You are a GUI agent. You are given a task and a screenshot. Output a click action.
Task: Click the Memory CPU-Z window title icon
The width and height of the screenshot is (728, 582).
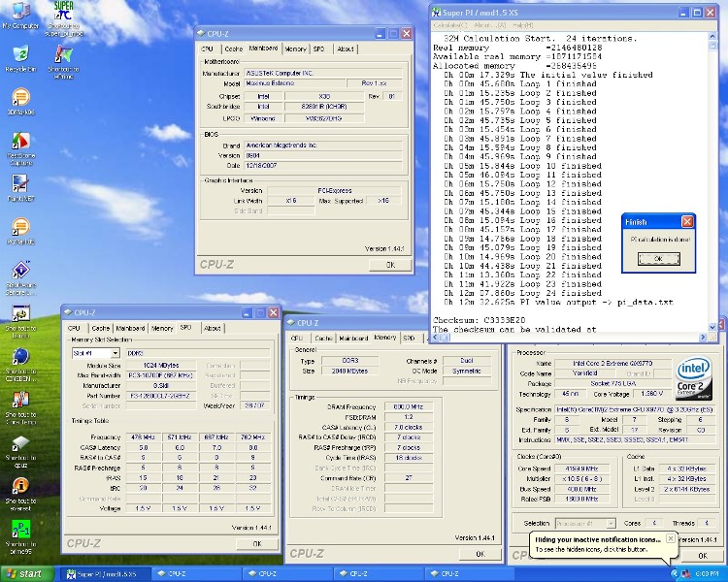pos(291,323)
